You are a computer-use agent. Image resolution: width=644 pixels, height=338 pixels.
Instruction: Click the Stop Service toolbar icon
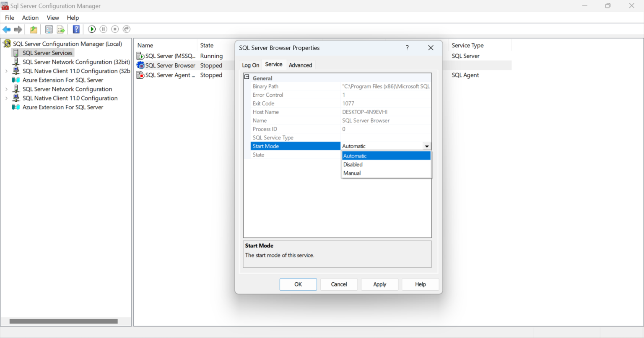click(x=114, y=29)
